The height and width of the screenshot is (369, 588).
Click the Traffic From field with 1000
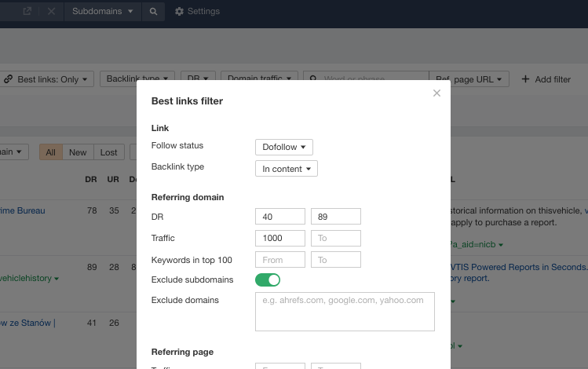[280, 238]
